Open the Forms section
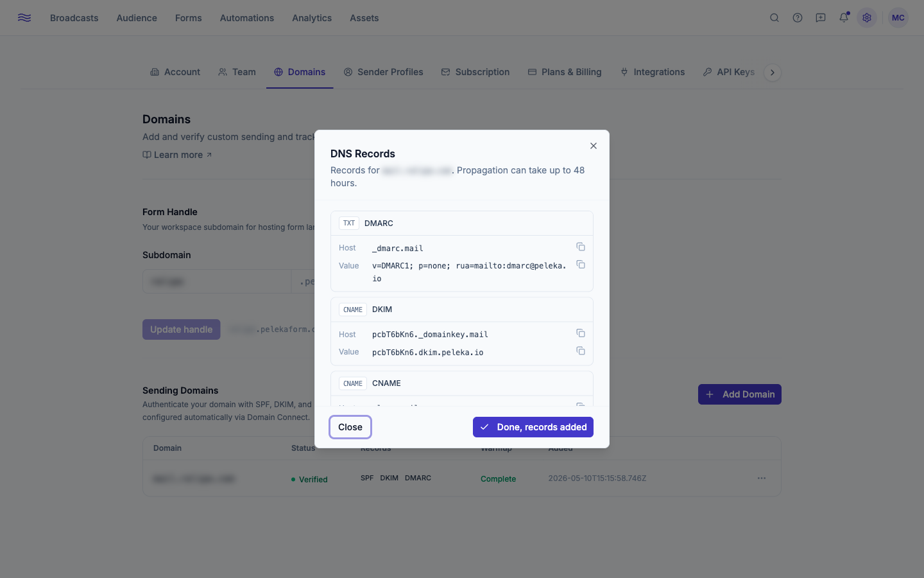 189,18
